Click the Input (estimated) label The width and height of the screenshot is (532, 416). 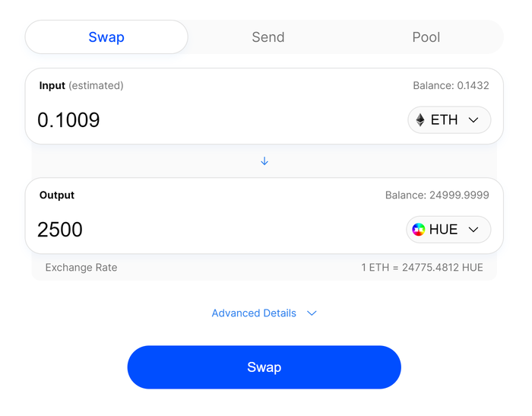click(81, 86)
